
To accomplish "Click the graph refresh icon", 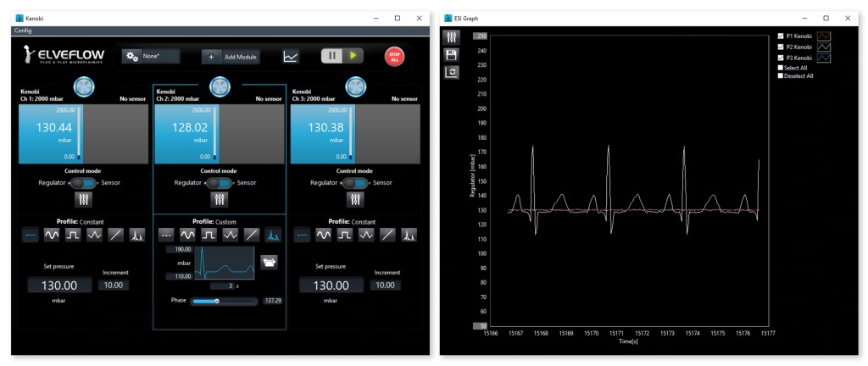I will (x=453, y=72).
